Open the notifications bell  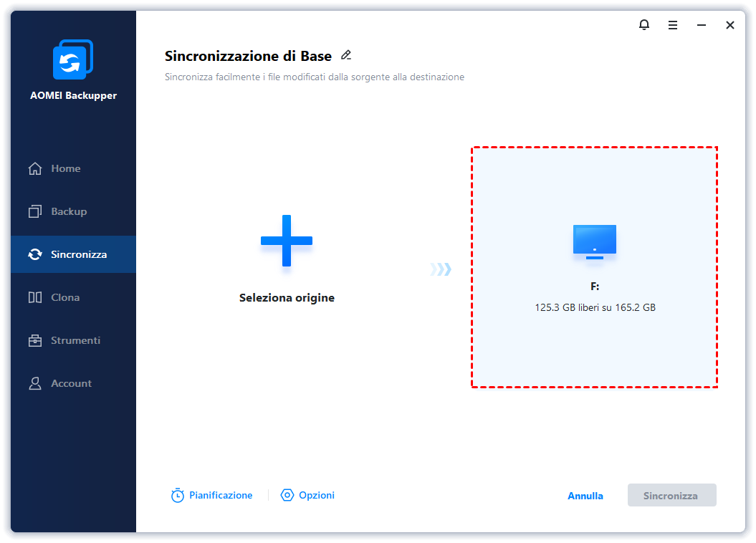click(644, 25)
